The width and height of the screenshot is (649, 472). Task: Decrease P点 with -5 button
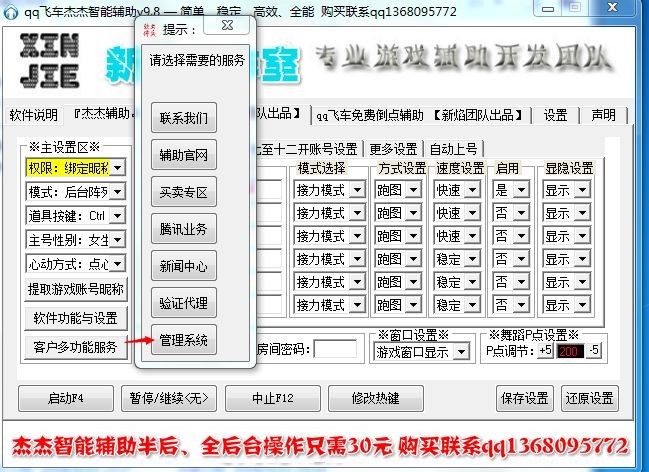point(594,351)
